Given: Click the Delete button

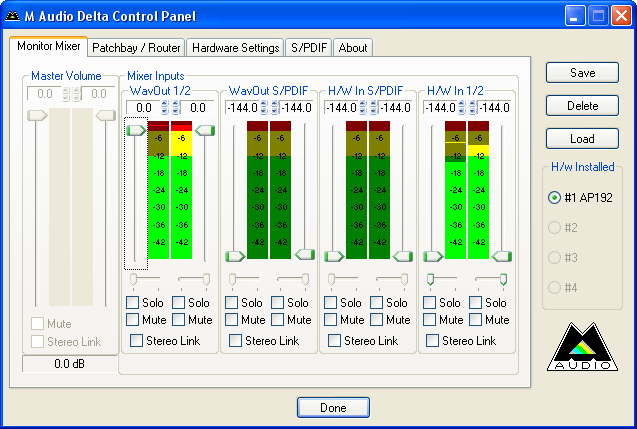Looking at the screenshot, I should coord(582,106).
